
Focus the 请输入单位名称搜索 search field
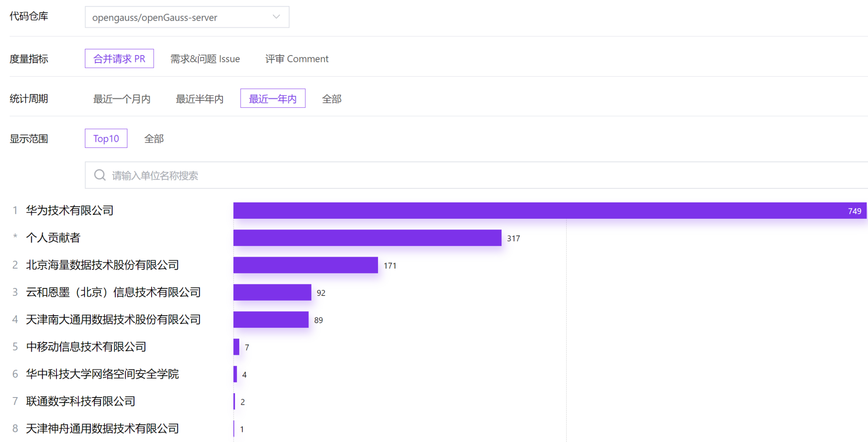point(477,175)
